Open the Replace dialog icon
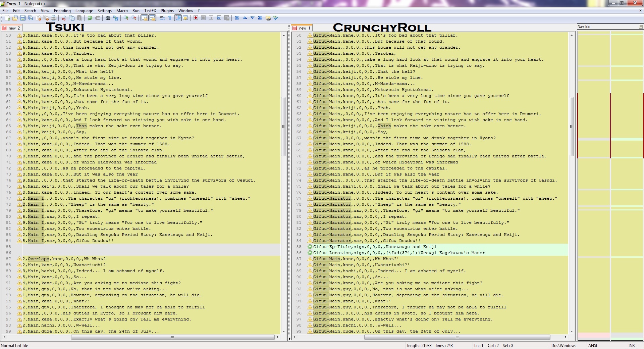This screenshot has width=644, height=349. coord(116,18)
